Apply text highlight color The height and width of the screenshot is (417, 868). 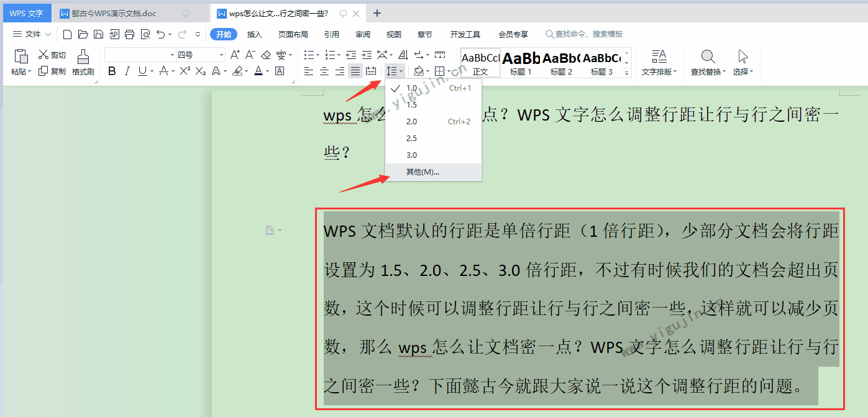237,71
